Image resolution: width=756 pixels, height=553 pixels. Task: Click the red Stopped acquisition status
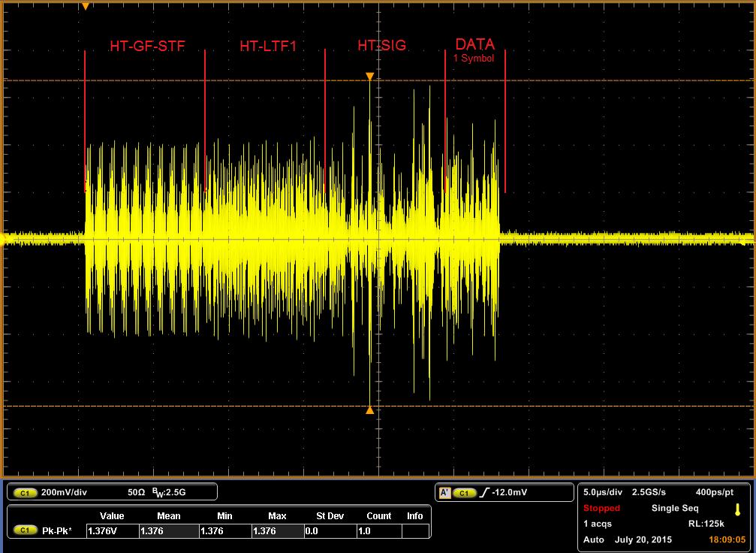pos(601,508)
